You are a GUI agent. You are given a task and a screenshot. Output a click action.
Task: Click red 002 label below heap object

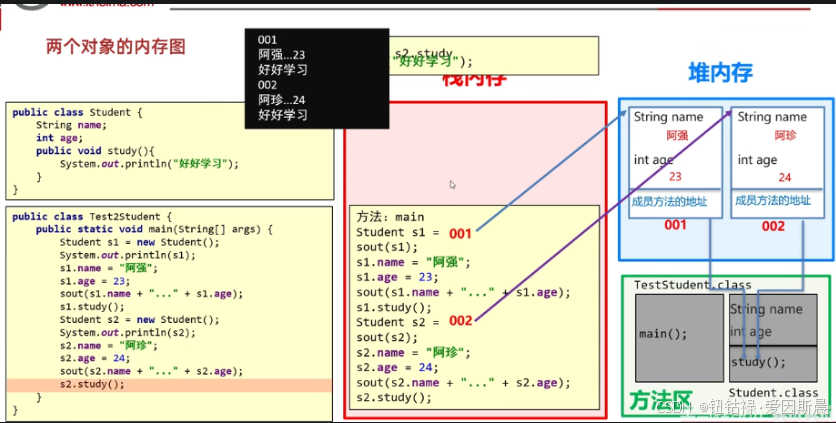(773, 226)
